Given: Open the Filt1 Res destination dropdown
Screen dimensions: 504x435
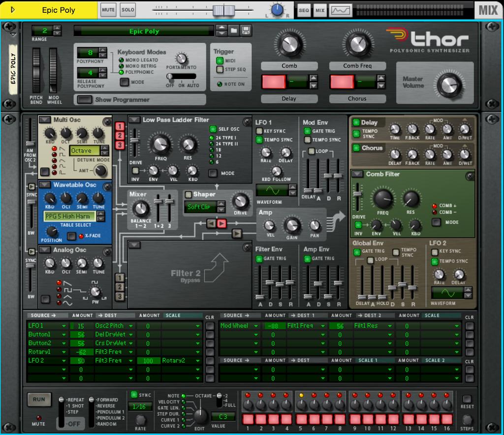Looking at the screenshot, I should coord(390,326).
